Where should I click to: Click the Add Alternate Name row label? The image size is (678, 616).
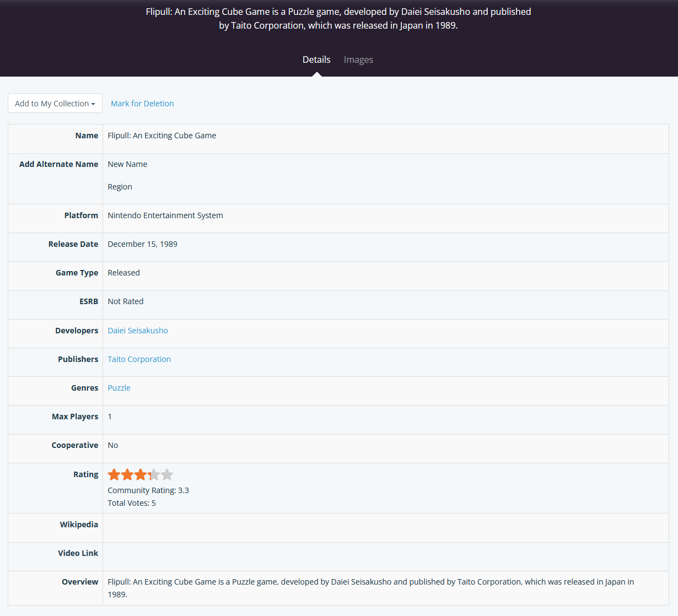58,164
